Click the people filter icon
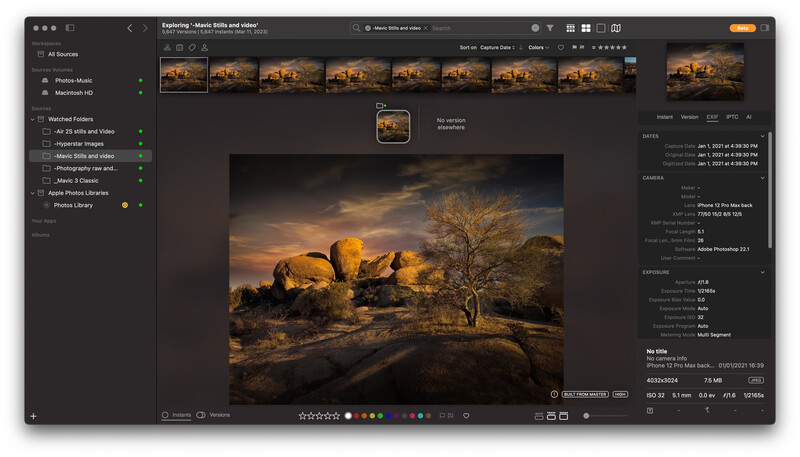The image size is (800, 457). [205, 47]
